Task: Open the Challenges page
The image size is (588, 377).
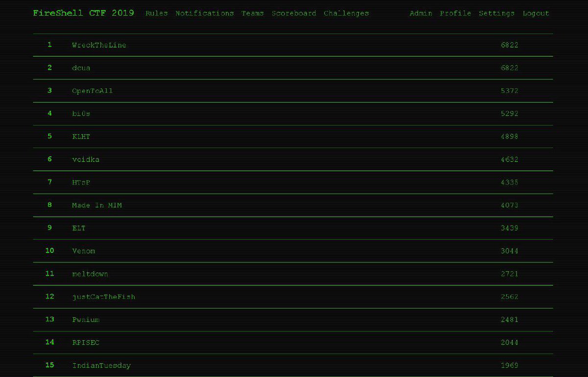Action: tap(346, 13)
